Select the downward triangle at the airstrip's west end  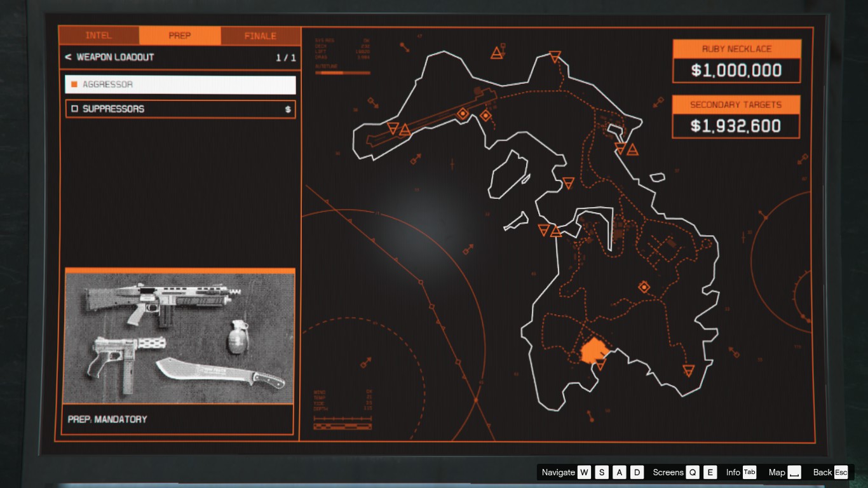[x=393, y=128]
